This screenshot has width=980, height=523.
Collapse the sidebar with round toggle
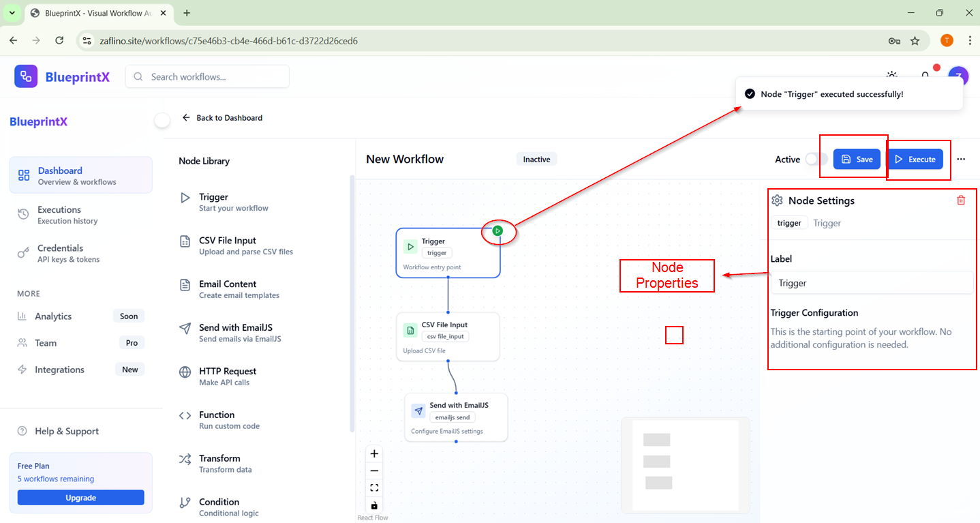(x=162, y=121)
